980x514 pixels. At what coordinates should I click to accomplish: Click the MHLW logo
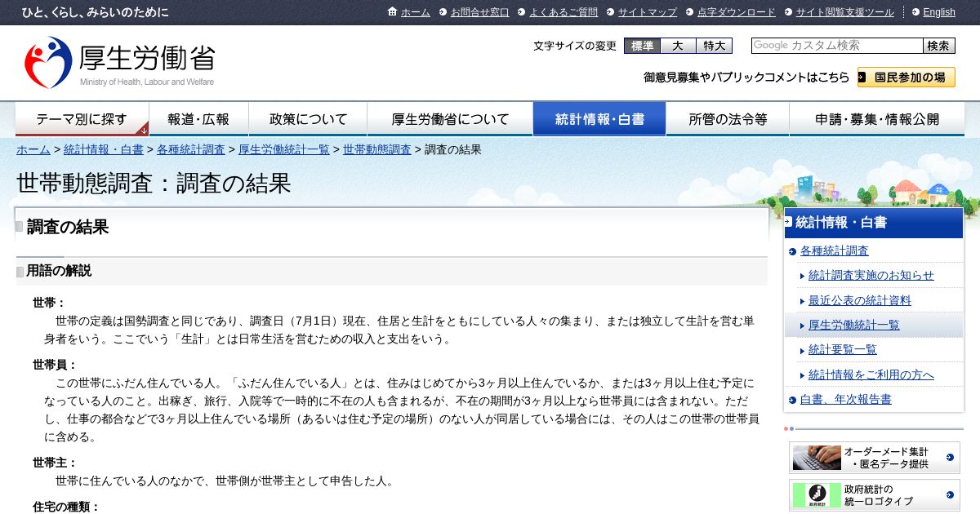pyautogui.click(x=120, y=62)
